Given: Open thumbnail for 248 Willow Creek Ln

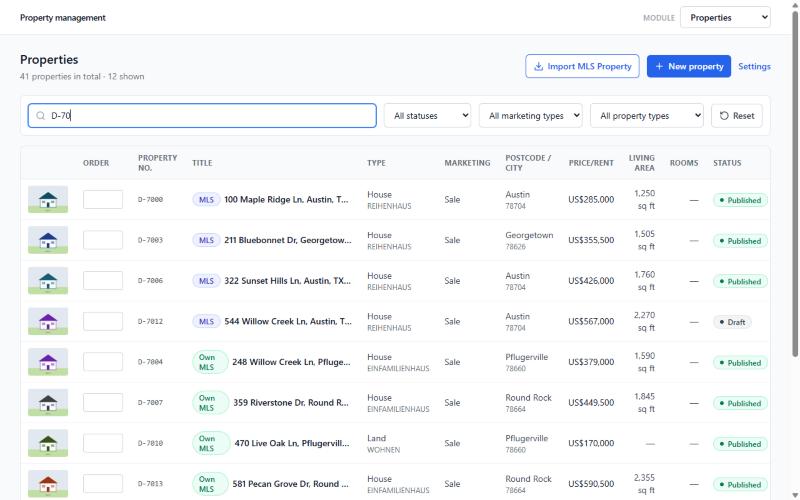Looking at the screenshot, I should click(x=48, y=362).
